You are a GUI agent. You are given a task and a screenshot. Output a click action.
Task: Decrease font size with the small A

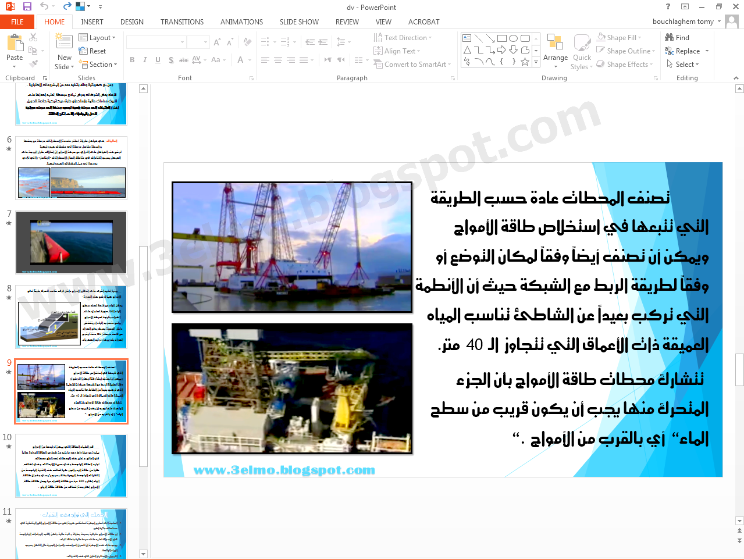[230, 42]
